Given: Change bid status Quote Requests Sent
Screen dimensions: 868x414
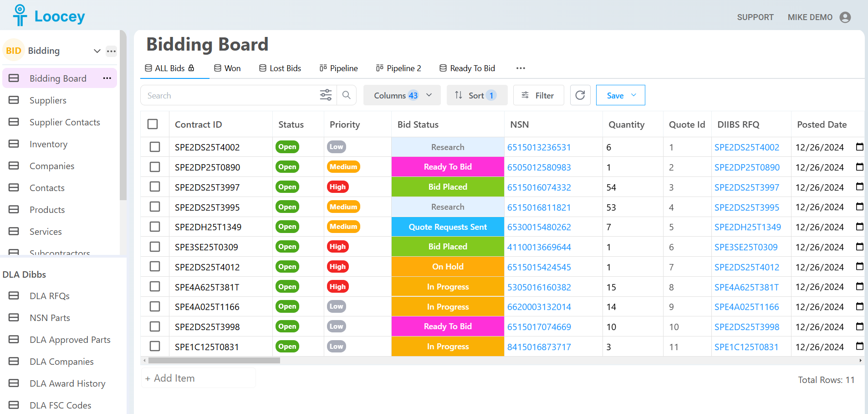Looking at the screenshot, I should point(448,227).
